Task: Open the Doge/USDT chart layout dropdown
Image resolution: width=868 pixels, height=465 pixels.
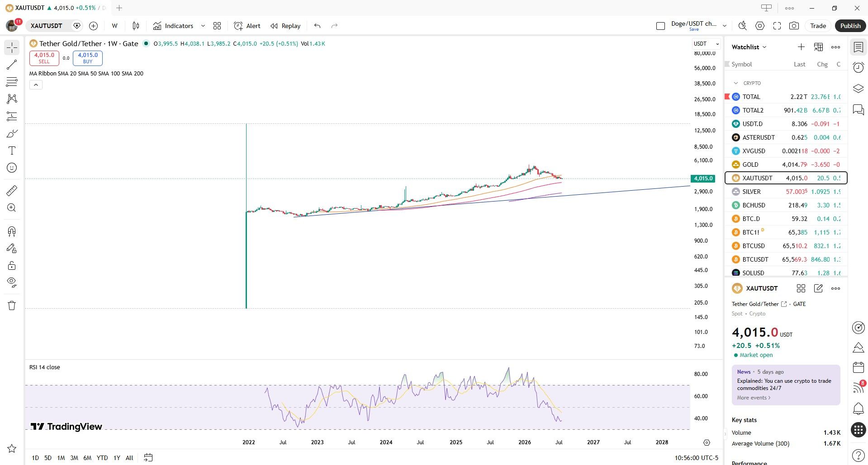Action: pos(724,26)
